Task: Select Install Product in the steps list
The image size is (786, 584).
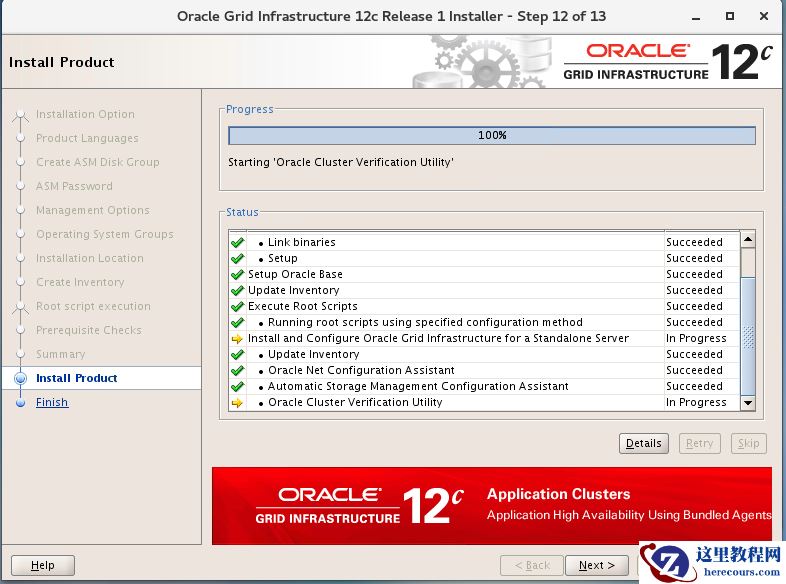Action: click(77, 378)
